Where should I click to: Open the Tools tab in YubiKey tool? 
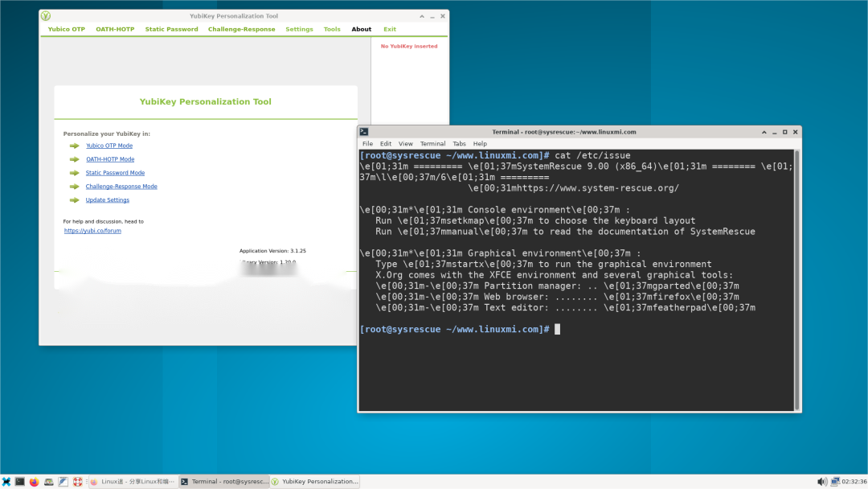332,29
